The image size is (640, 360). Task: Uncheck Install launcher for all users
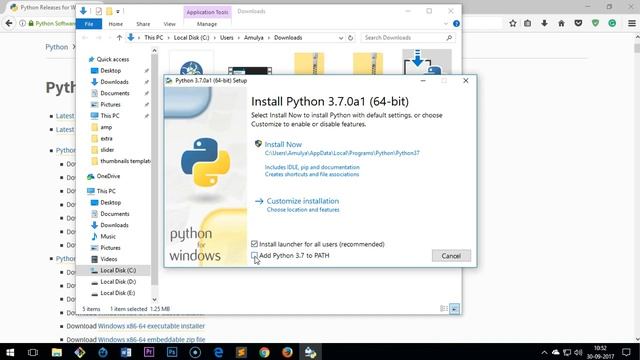pyautogui.click(x=254, y=244)
